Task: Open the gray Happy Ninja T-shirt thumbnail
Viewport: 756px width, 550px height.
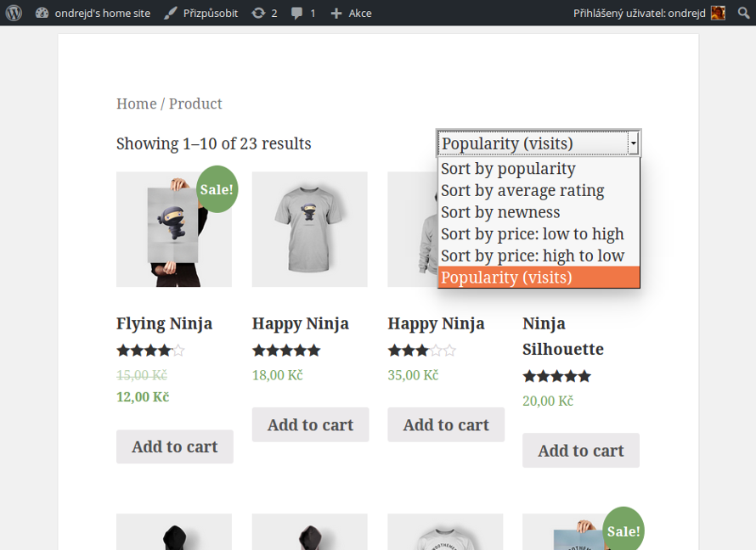Action: 309,229
